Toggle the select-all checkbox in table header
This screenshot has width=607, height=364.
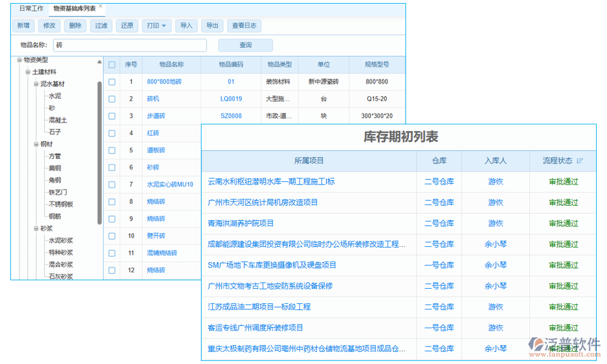[x=111, y=65]
